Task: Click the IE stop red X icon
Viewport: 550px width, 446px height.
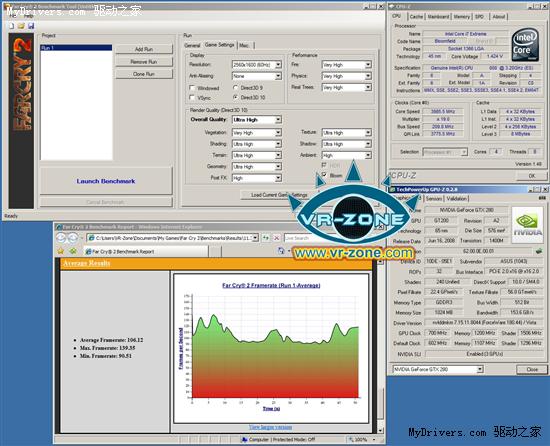Action: (x=276, y=238)
